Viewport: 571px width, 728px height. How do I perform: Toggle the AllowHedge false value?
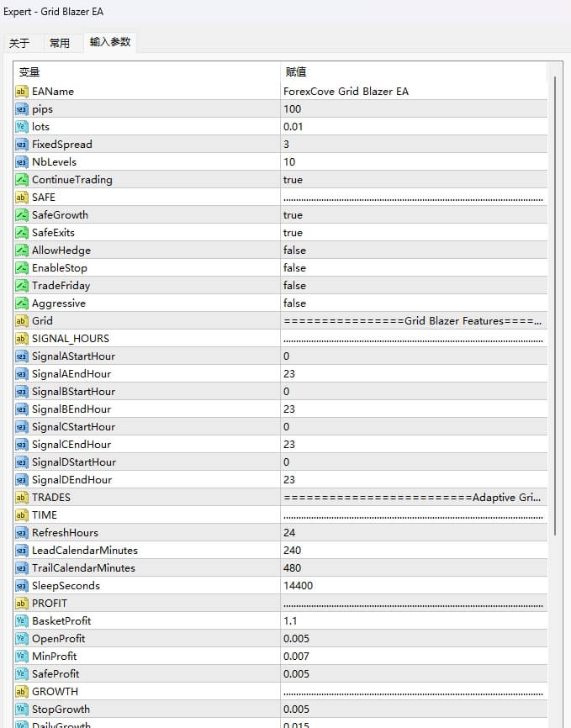click(x=412, y=251)
